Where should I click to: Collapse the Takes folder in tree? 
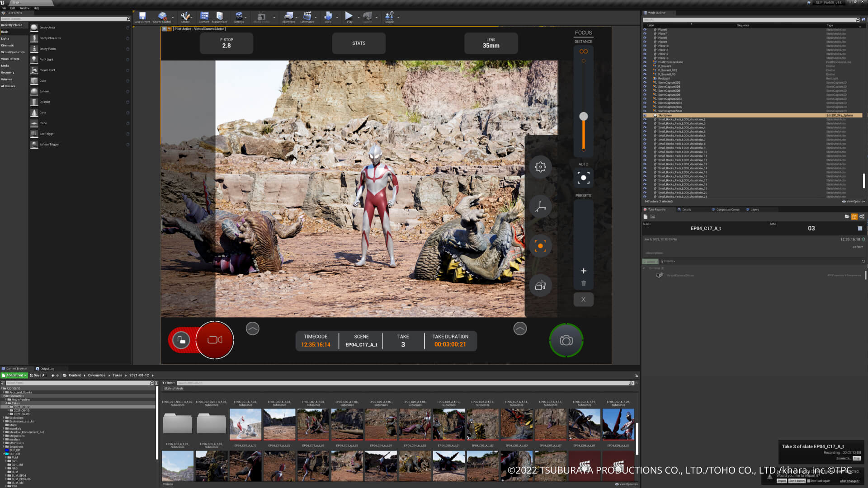pyautogui.click(x=6, y=403)
